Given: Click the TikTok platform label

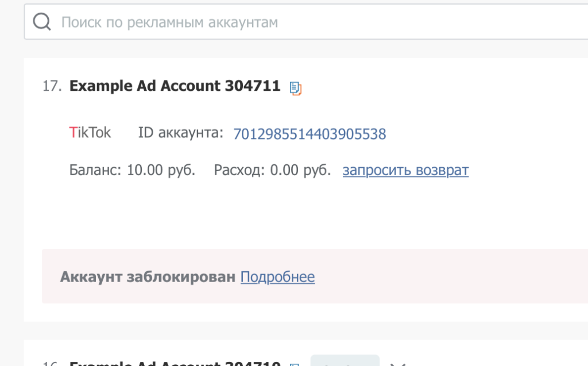Looking at the screenshot, I should pos(90,133).
